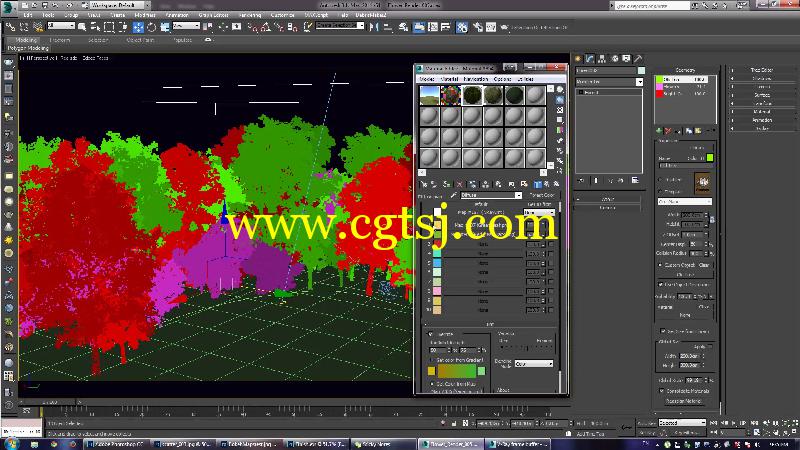Toggle checkbox for color map row 7
Screen dimensions: 800x450
click(552, 282)
